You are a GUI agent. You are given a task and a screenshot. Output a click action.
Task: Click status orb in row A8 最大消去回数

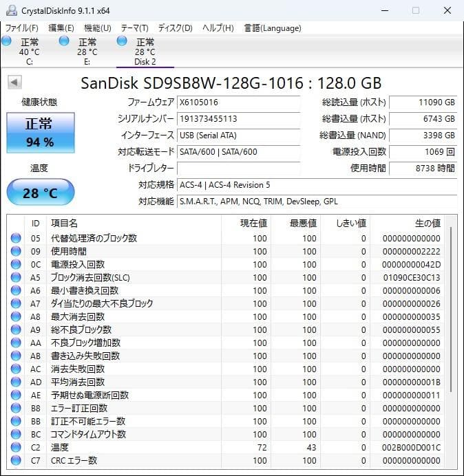(16, 316)
